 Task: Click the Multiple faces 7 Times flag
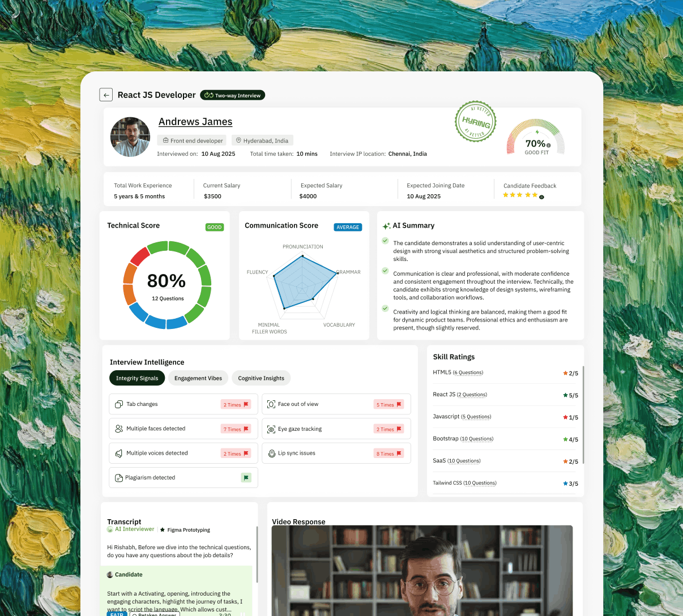(236, 429)
